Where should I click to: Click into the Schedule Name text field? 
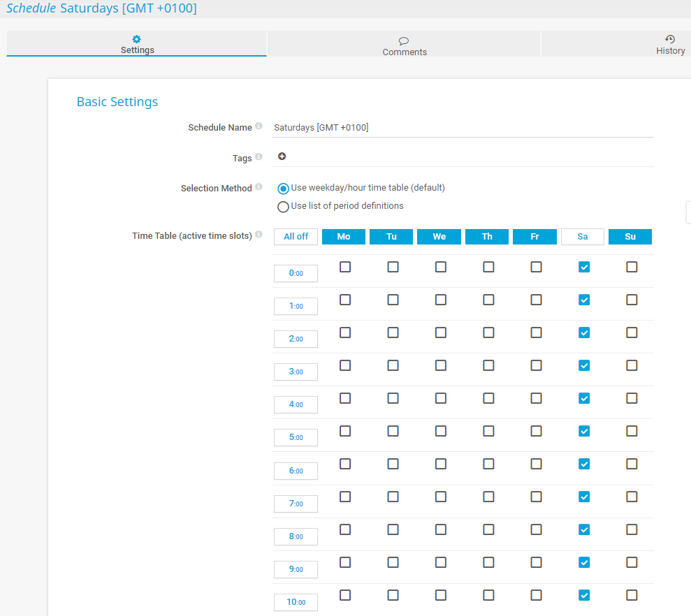click(x=463, y=128)
